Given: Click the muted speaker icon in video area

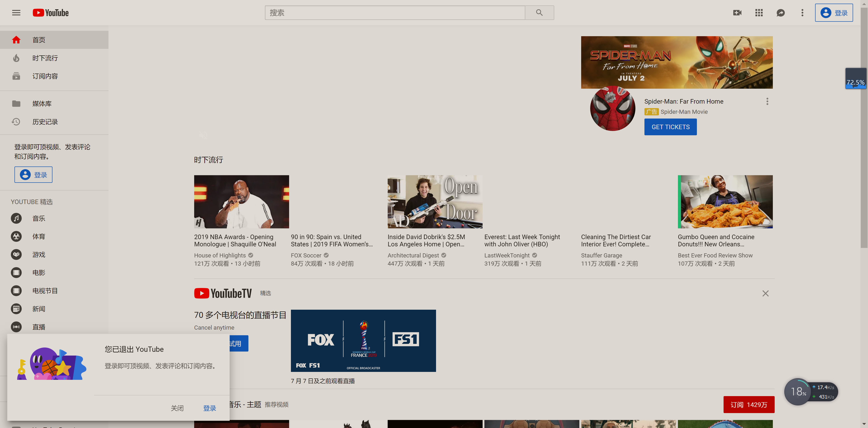Looking at the screenshot, I should [203, 135].
